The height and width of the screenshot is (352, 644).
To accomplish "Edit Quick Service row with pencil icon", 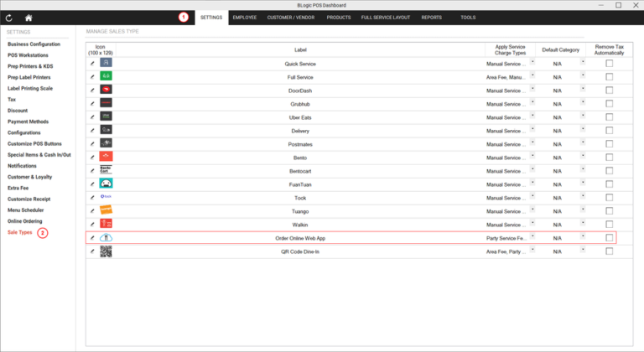I will 92,64.
